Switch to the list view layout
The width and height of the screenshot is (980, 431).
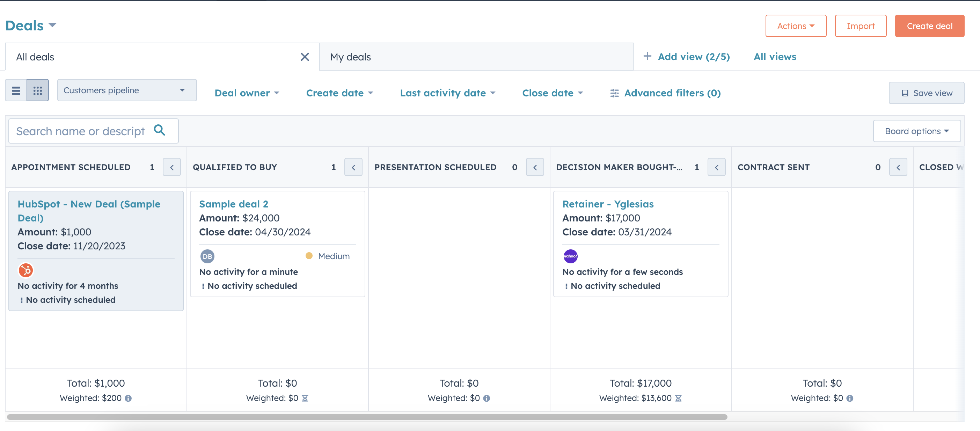tap(16, 90)
